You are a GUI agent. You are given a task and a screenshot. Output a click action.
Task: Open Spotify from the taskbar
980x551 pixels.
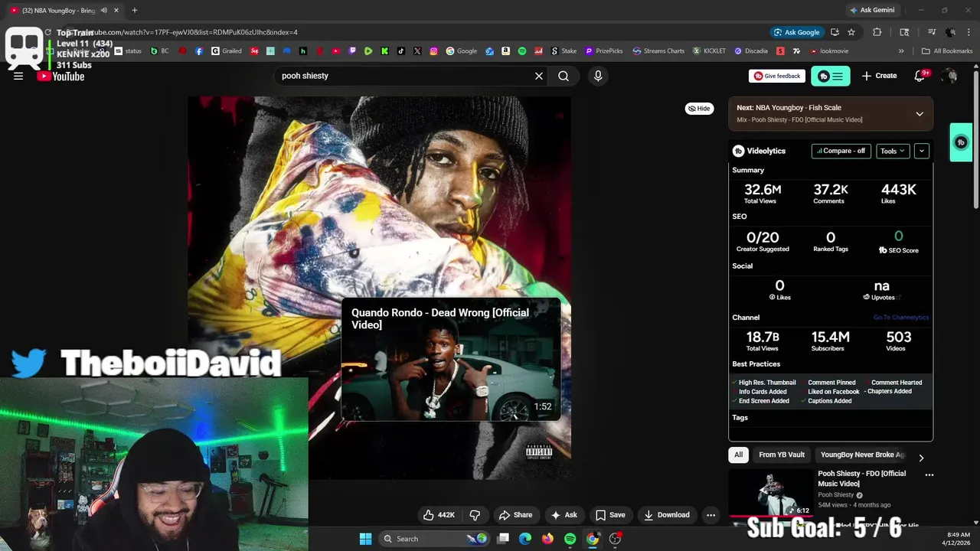[x=570, y=539]
